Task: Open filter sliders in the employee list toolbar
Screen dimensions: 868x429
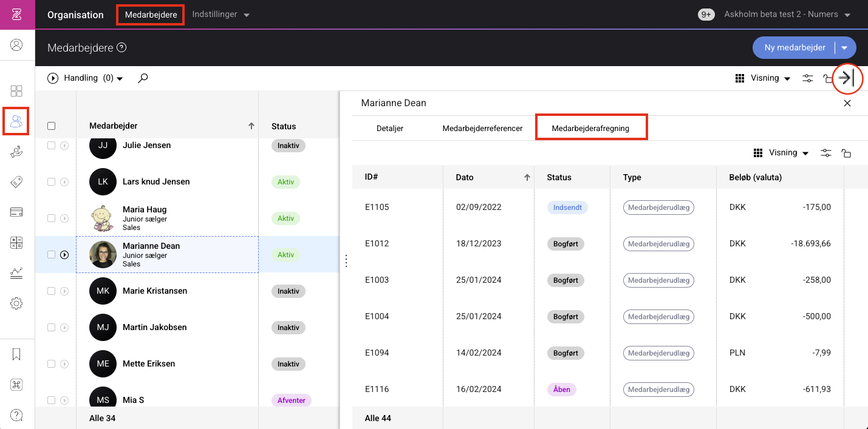Action: pos(808,78)
